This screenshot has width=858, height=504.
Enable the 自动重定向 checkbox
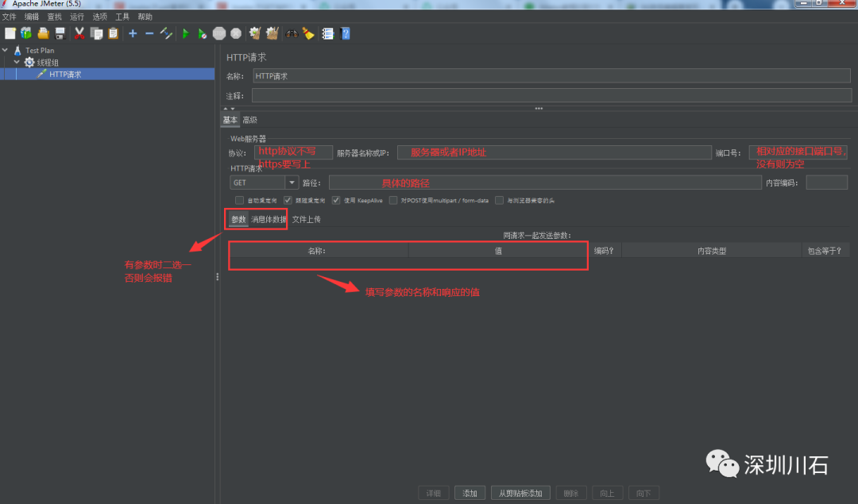tap(239, 201)
